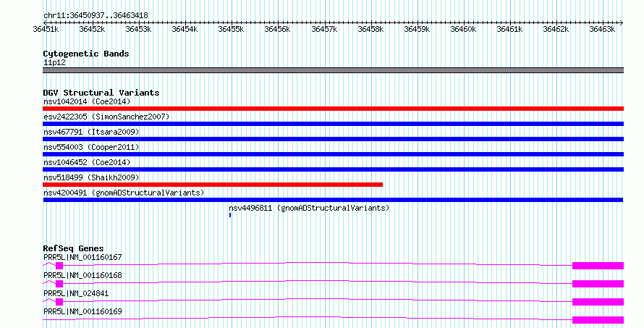Screen dimensions: 644x328
Task: Click the red nsv518499 variant bar
Action: pyautogui.click(x=213, y=185)
